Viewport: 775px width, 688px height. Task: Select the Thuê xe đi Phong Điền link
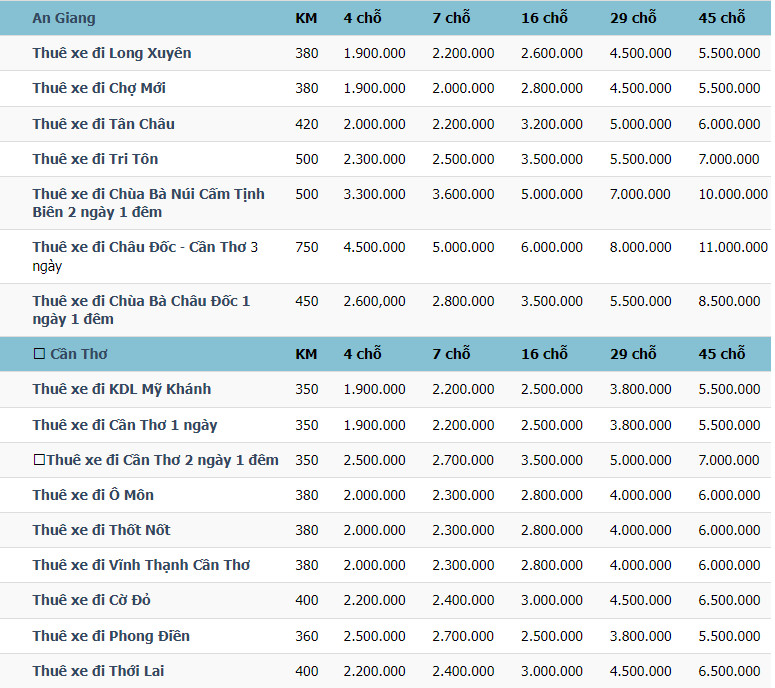pyautogui.click(x=110, y=636)
